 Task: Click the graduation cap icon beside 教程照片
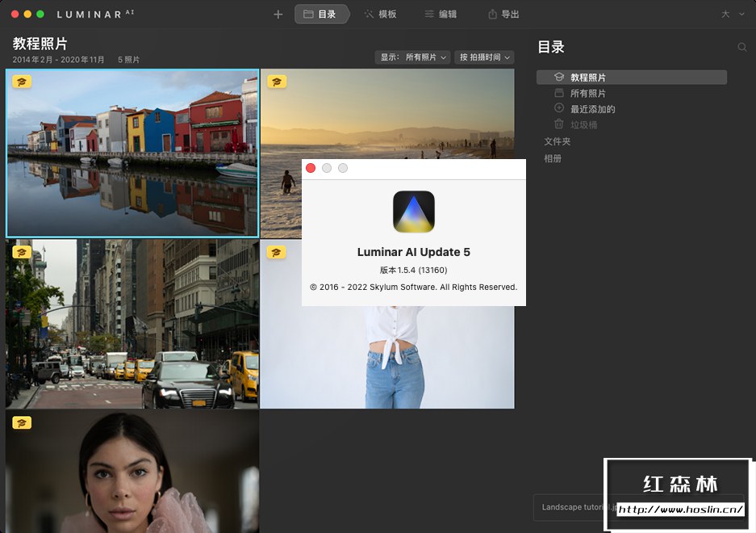pos(559,77)
